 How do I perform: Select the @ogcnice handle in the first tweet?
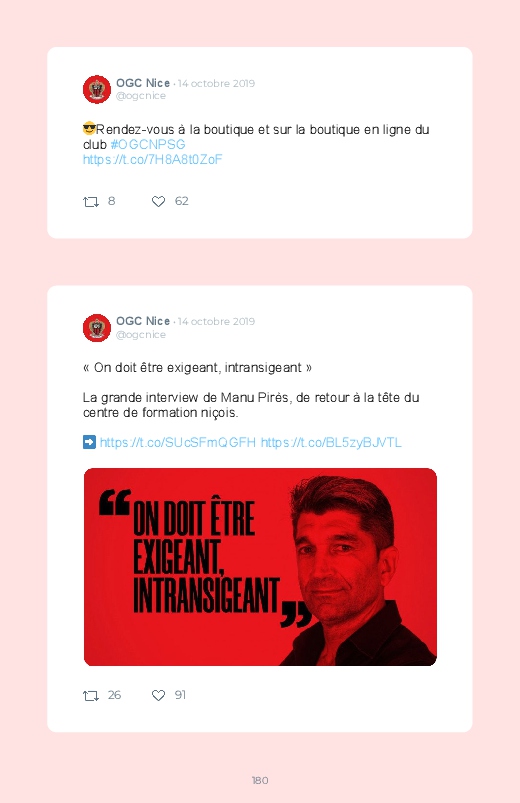tap(141, 96)
